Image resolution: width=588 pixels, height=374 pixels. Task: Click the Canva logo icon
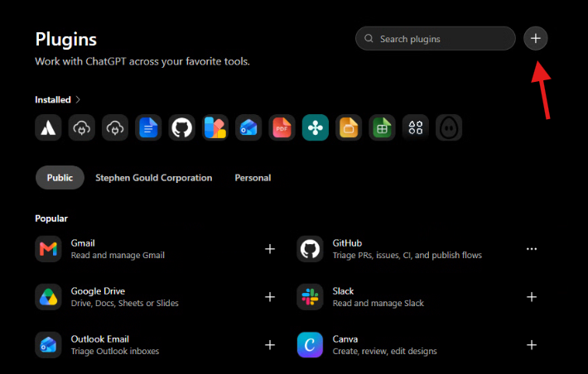coord(310,345)
